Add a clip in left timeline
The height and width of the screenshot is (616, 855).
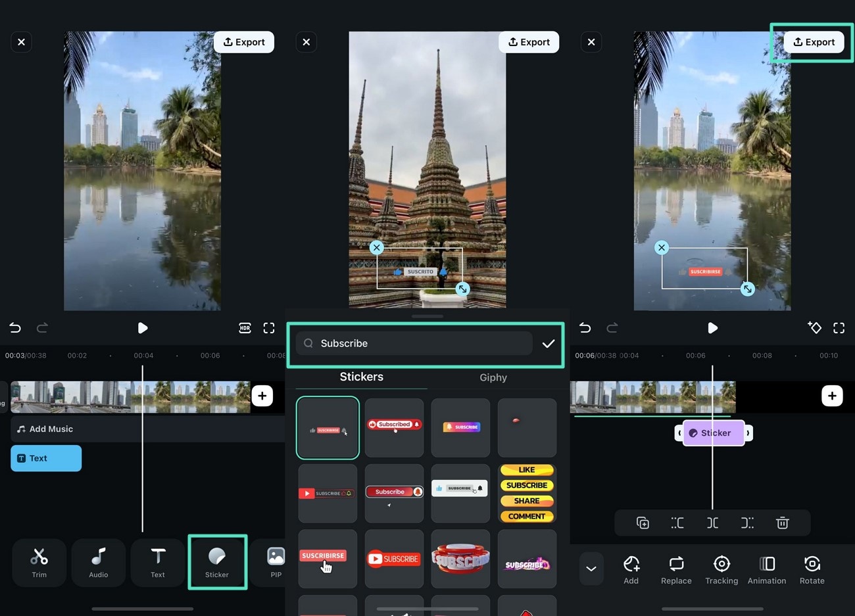(x=262, y=396)
